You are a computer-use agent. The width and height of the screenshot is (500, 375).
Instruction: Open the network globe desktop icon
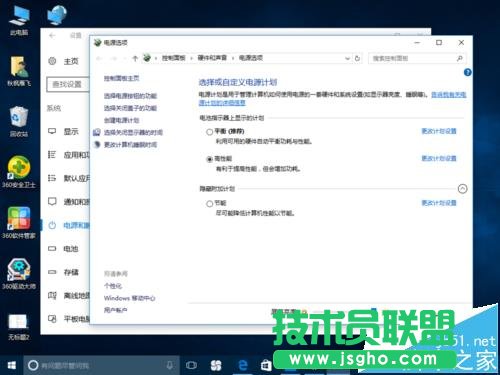(57, 14)
